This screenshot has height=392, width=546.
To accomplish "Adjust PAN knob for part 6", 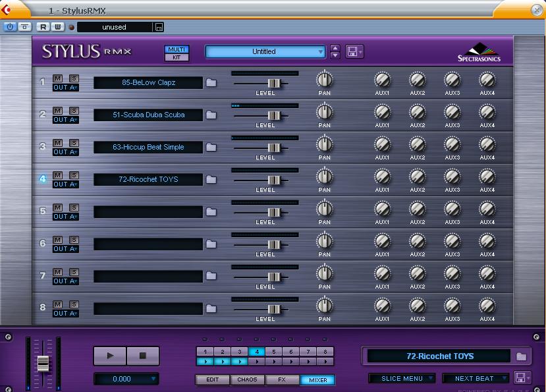I will click(324, 241).
